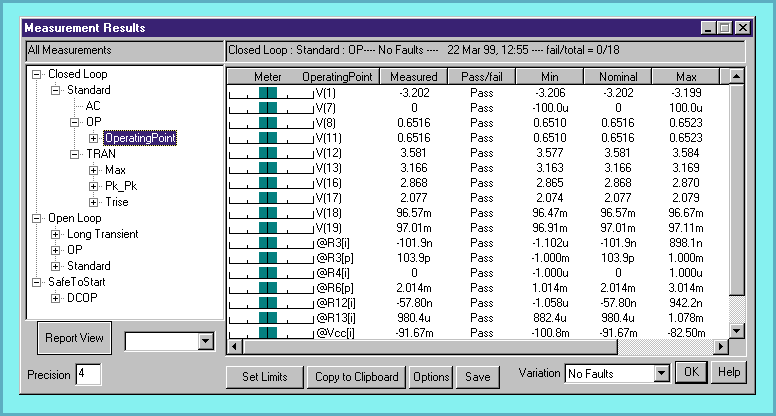Select the AC item in tree

click(x=93, y=106)
